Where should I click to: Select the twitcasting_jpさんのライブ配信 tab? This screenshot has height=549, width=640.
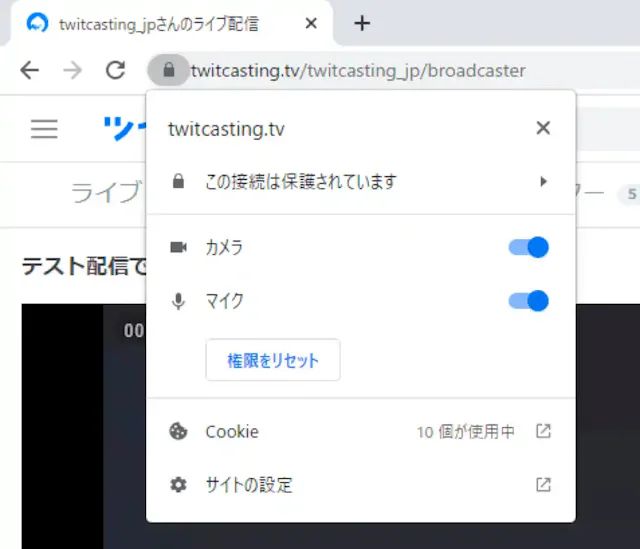click(x=171, y=24)
